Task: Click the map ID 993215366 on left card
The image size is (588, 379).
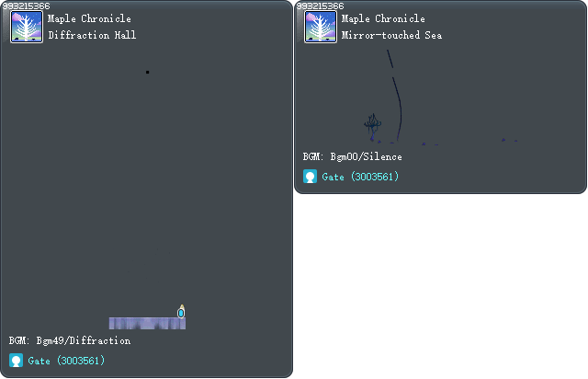Action: point(26,6)
